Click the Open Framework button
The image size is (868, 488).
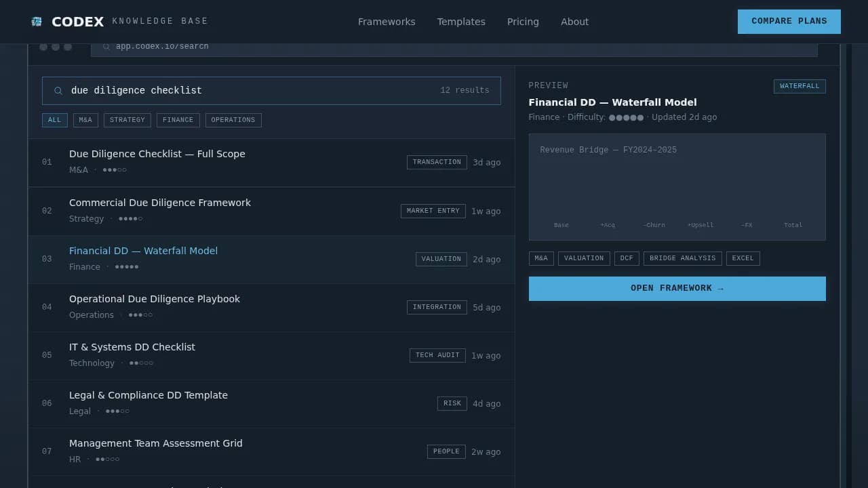click(x=677, y=289)
